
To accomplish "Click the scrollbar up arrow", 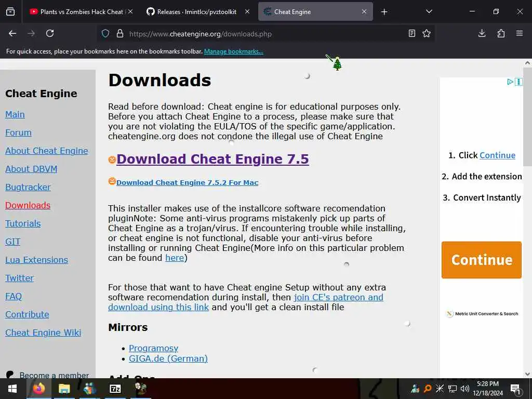I will 527,63.
